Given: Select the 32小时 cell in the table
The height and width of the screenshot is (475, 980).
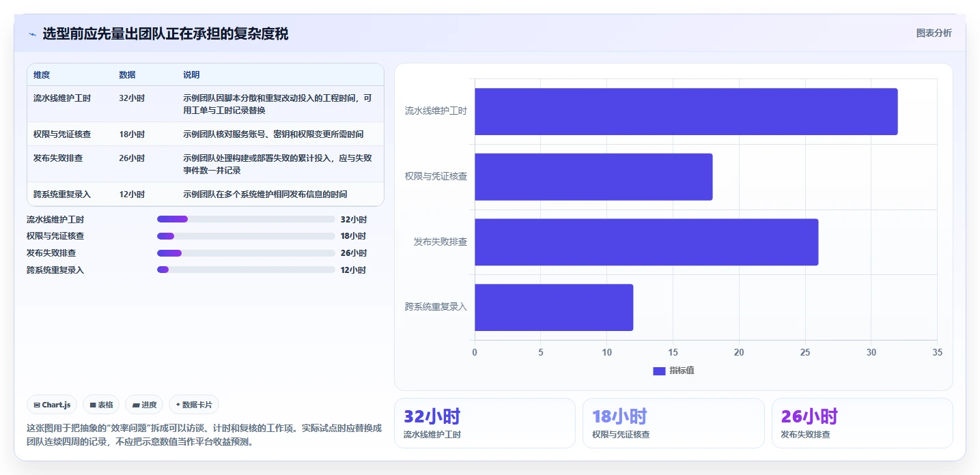Looking at the screenshot, I should [x=132, y=98].
